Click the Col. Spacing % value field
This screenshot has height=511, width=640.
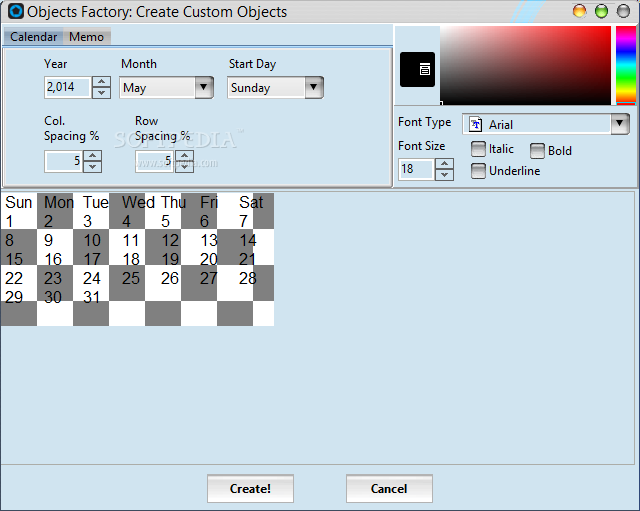point(64,161)
